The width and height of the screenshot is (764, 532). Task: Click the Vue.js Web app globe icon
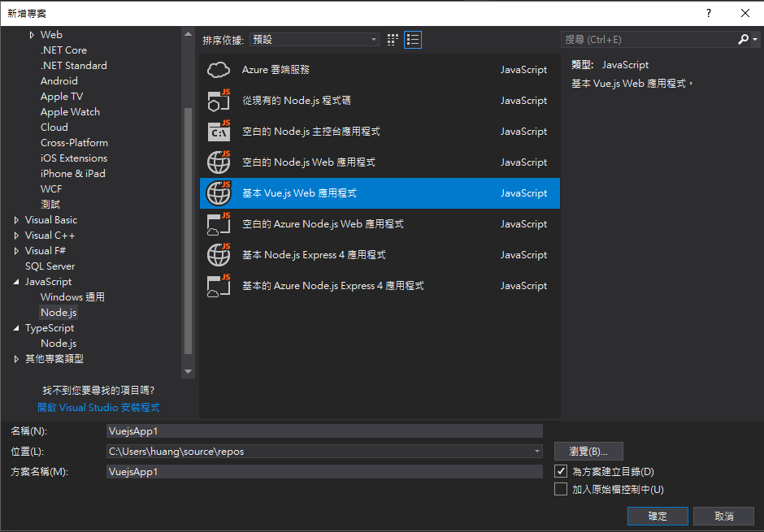point(219,193)
